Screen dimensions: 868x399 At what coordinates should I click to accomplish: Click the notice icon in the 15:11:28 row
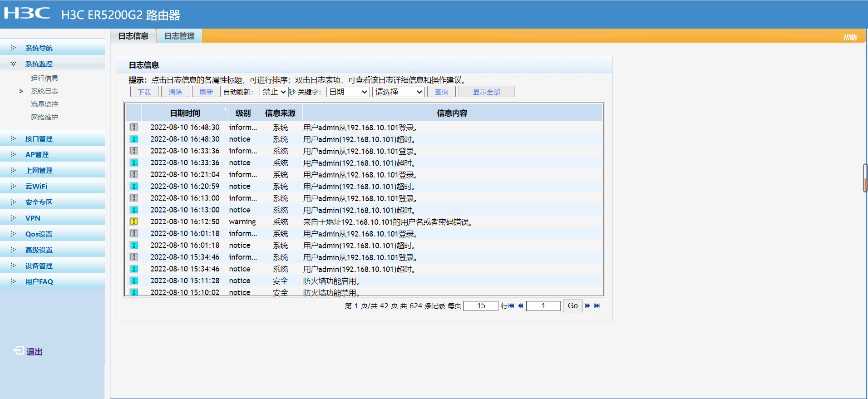click(x=134, y=281)
